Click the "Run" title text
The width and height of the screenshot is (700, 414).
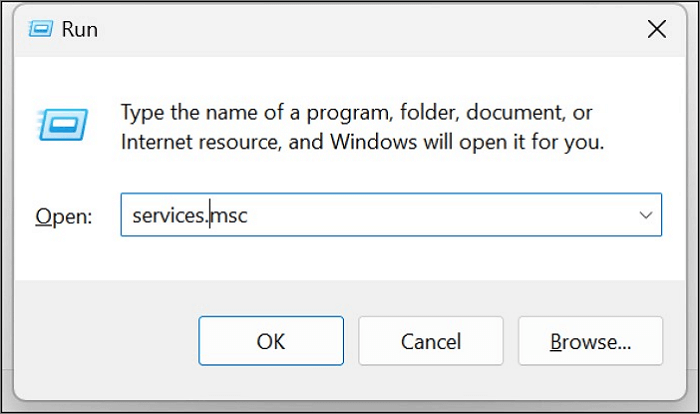click(x=80, y=29)
